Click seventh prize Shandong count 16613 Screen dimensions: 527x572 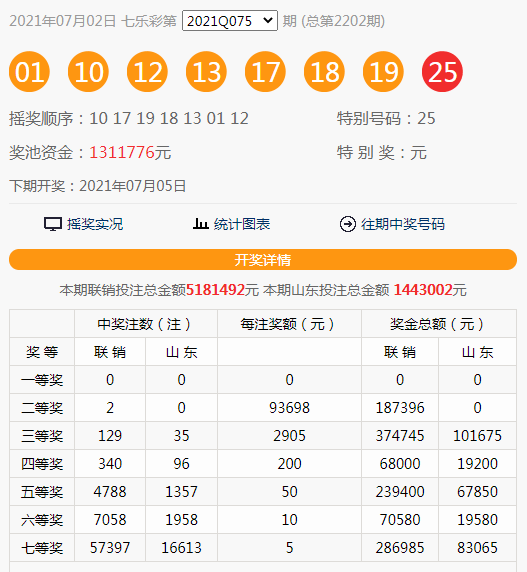click(182, 548)
